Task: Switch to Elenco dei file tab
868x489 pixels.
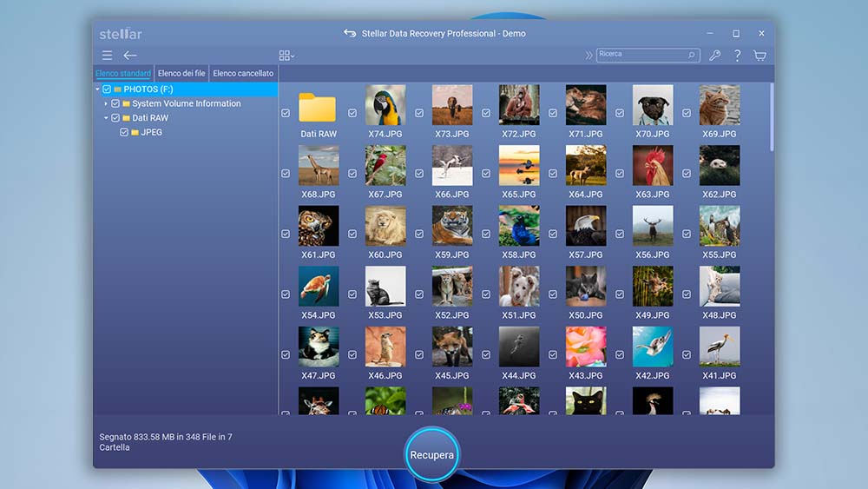Action: point(181,73)
